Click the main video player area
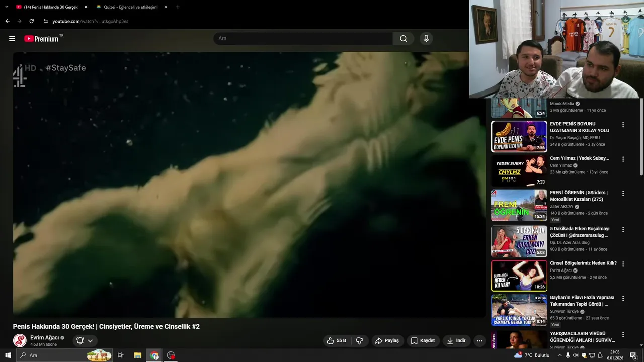This screenshot has height=362, width=644. [249, 185]
